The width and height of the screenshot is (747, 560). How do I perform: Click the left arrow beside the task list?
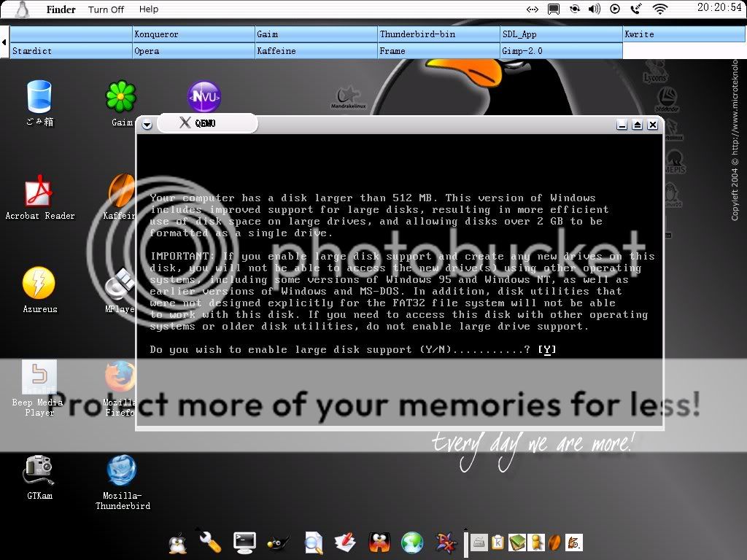pyautogui.click(x=4, y=42)
